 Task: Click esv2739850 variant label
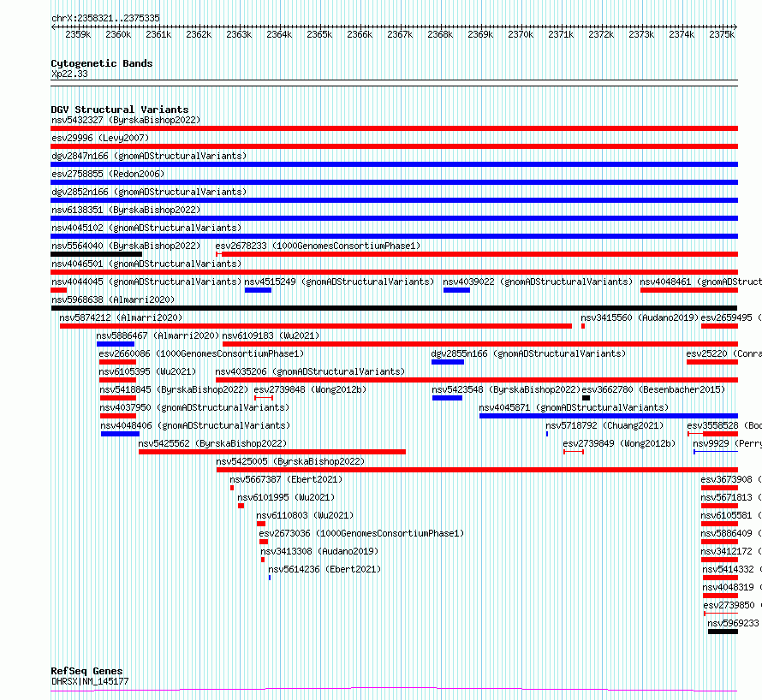coord(732,605)
